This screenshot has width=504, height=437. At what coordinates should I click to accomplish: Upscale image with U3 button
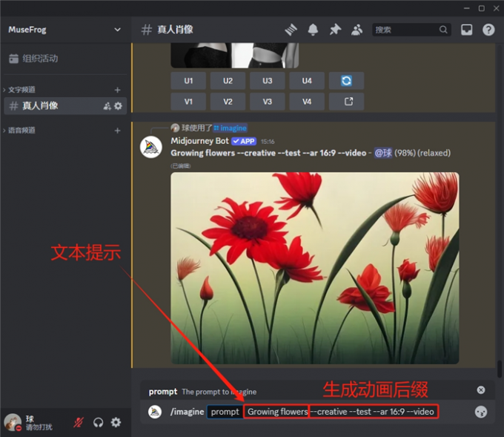tap(268, 80)
